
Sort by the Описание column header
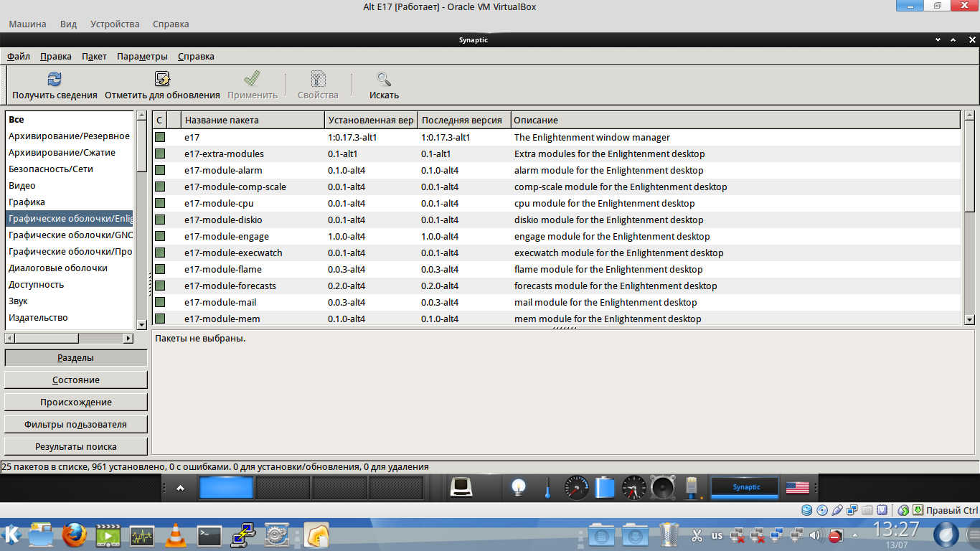pyautogui.click(x=735, y=120)
